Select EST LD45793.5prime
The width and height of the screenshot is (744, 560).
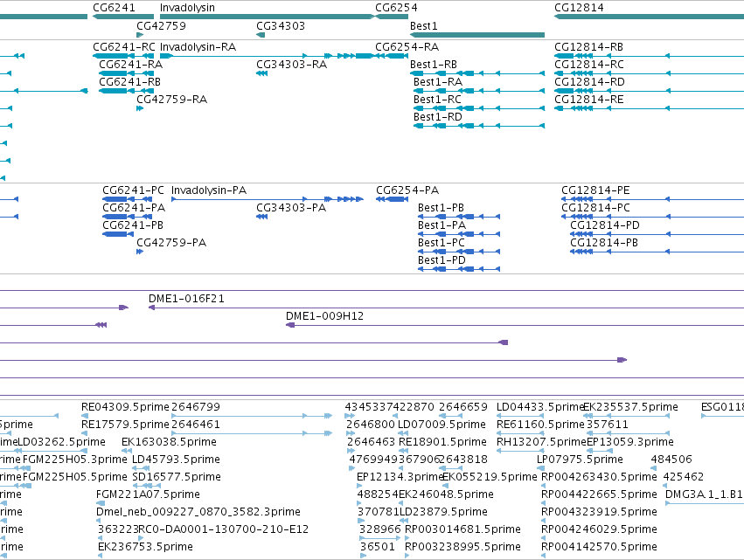click(x=176, y=460)
